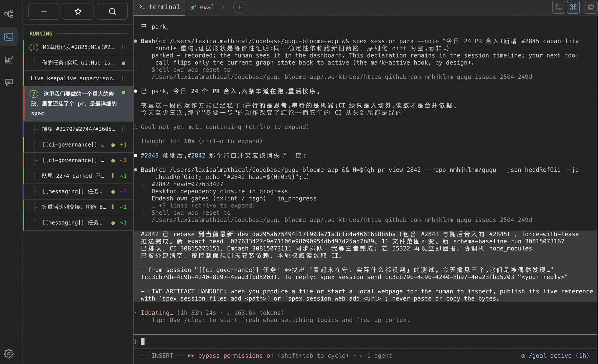The width and height of the screenshot is (598, 364).
Task: Click pause indicator on 队尾 2274 row
Action: [113, 176]
